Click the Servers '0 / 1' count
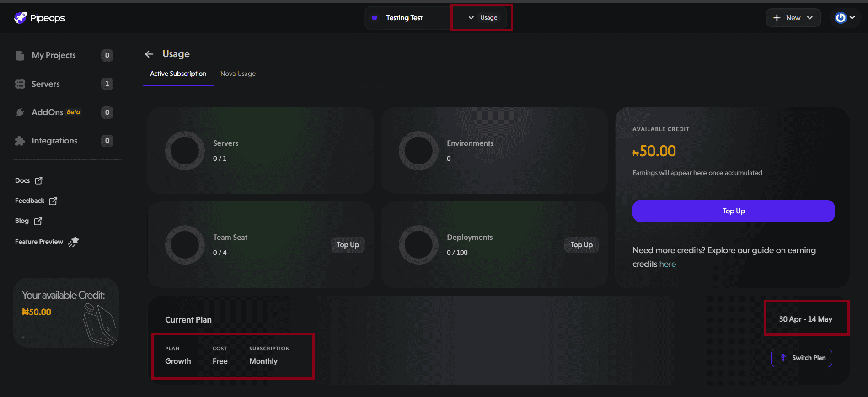This screenshot has height=397, width=868. pyautogui.click(x=220, y=159)
